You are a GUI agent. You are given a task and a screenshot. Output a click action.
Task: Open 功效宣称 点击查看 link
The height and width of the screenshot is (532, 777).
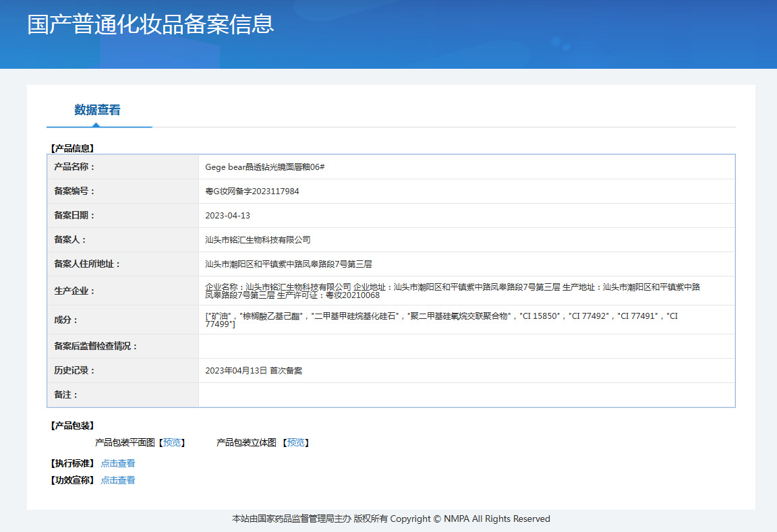tap(118, 480)
